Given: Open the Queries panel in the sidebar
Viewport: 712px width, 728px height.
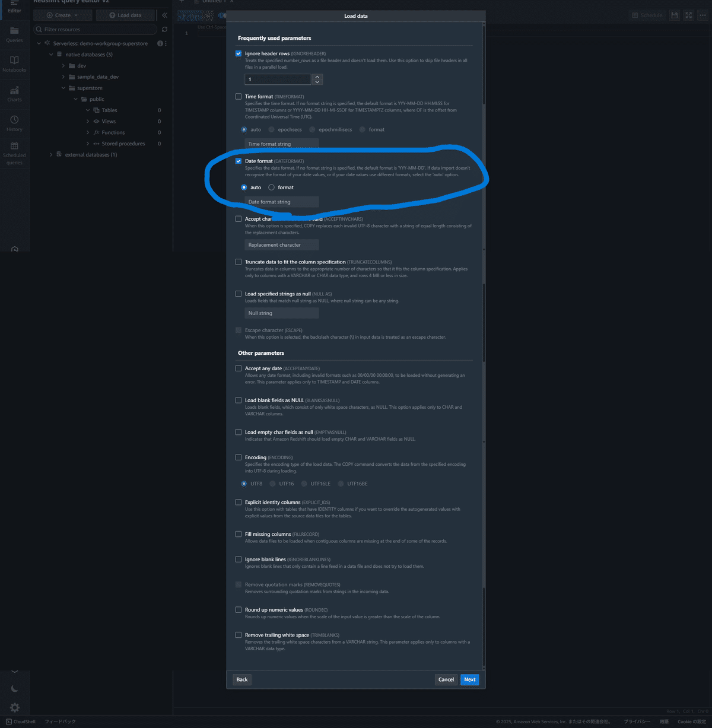Looking at the screenshot, I should [x=14, y=34].
